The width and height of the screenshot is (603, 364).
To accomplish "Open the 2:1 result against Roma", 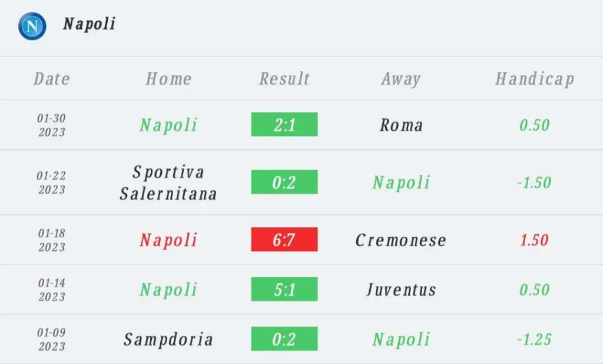I will click(284, 124).
